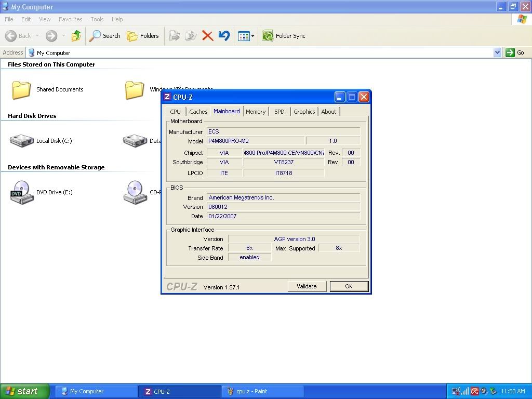Open the Favorites menu
Viewport: 532px width, 399px height.
[70, 19]
